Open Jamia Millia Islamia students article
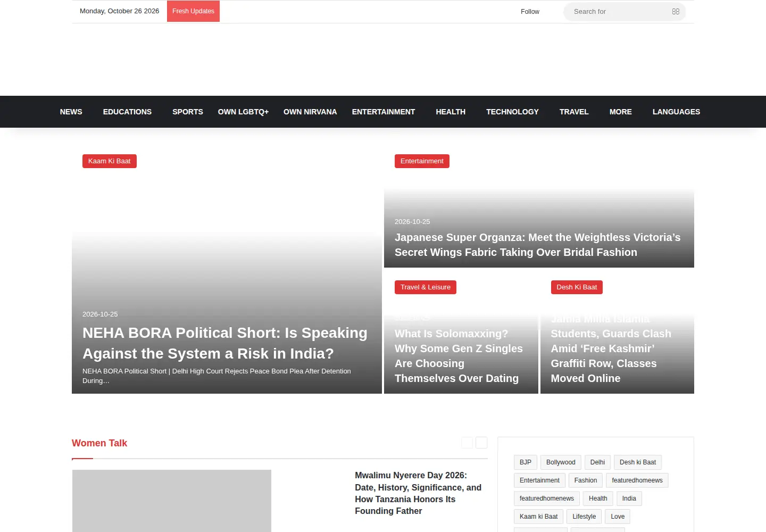The width and height of the screenshot is (766, 532). (611, 348)
